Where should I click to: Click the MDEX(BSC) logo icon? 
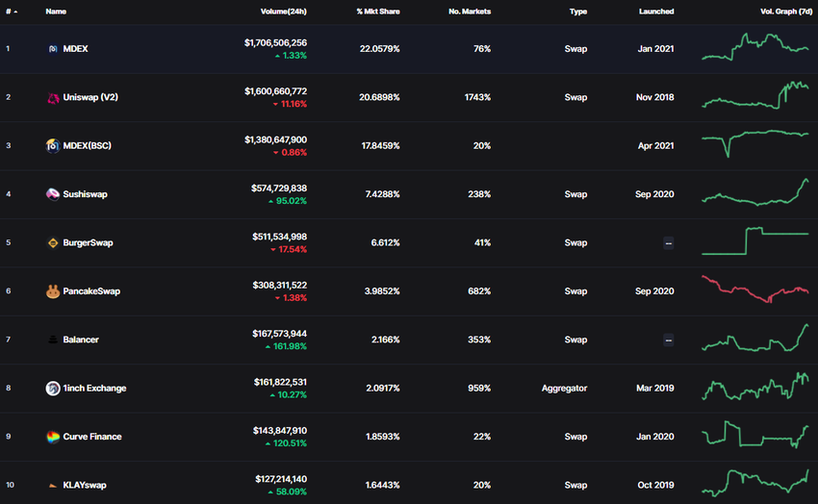(x=53, y=145)
